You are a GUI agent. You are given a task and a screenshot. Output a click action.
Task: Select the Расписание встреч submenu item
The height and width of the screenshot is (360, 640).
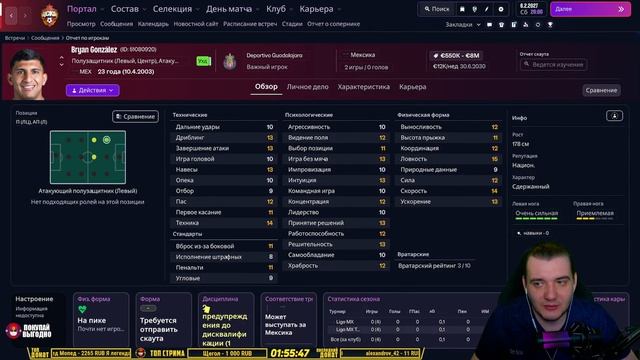250,24
